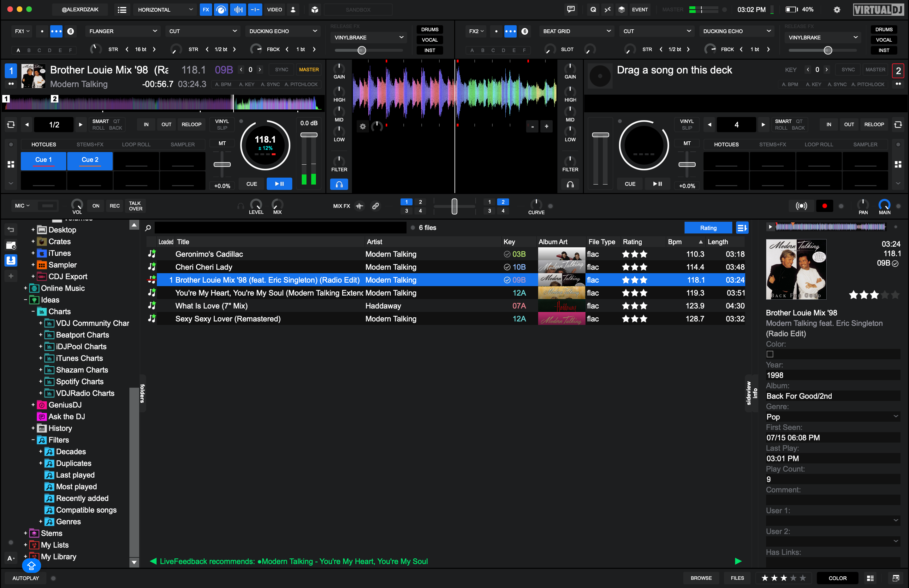
Task: Check the Color checkbox in info panel
Action: 770,354
